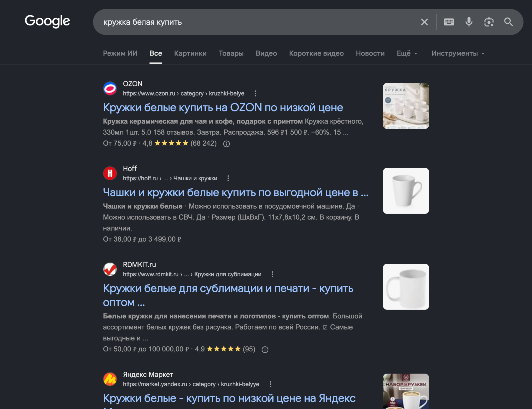The height and width of the screenshot is (409, 532).
Task: Open 'Кружки белые - купить' Яндекс Маркет link
Action: (x=229, y=398)
